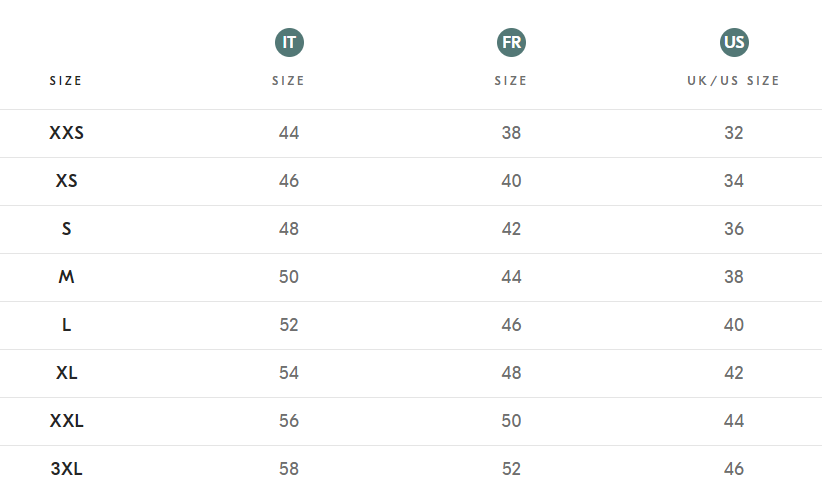Click the leftmost SIZE column header
Screen dimensions: 822x493
66,81
